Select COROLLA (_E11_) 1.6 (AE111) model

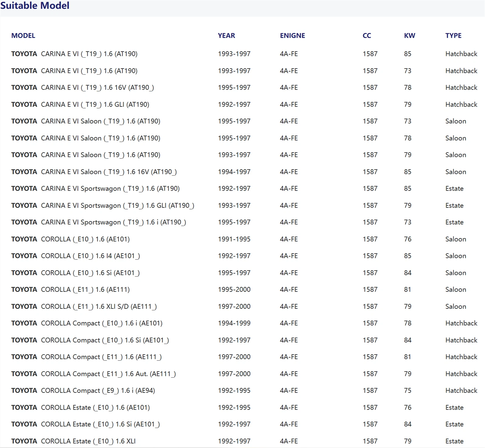tap(70, 290)
